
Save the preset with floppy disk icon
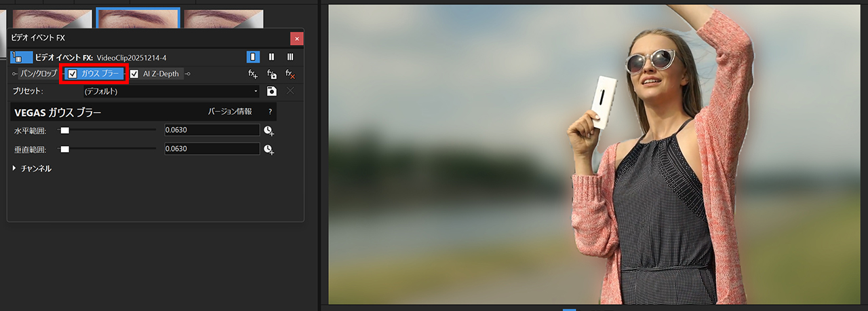pos(271,91)
